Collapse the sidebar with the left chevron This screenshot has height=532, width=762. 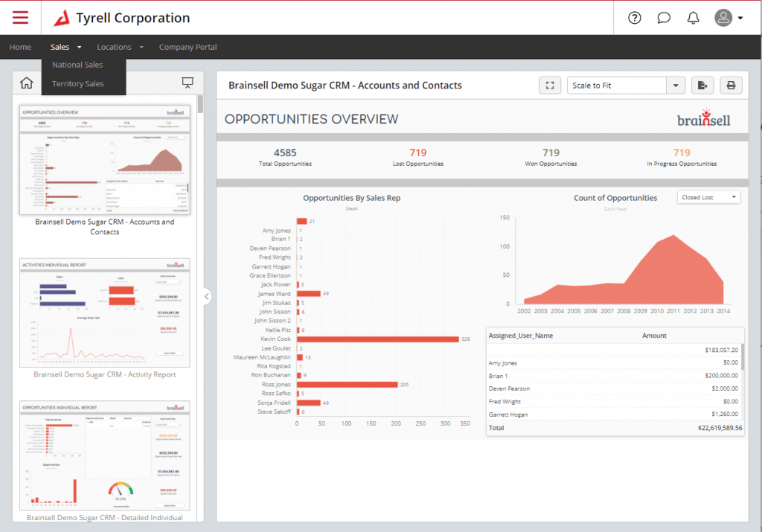click(x=207, y=296)
